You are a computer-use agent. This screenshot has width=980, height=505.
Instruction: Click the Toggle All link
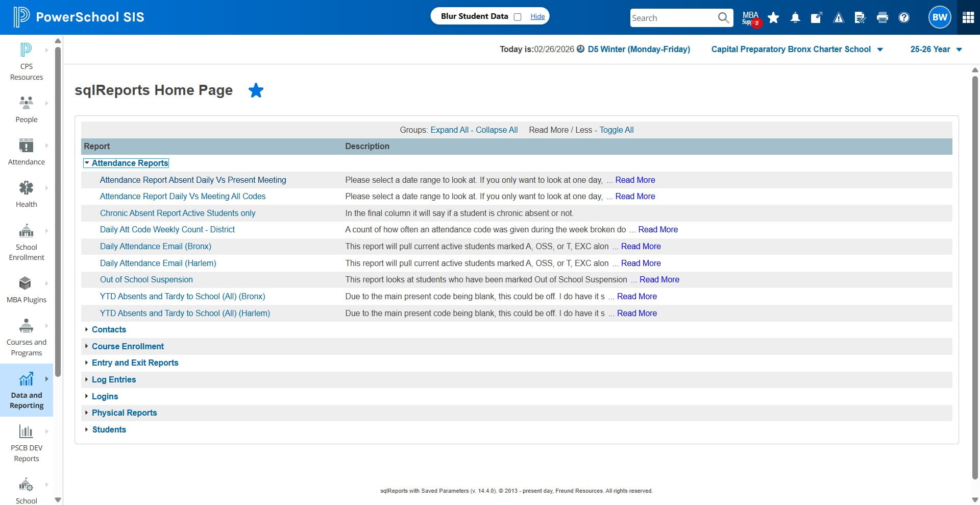pyautogui.click(x=617, y=130)
